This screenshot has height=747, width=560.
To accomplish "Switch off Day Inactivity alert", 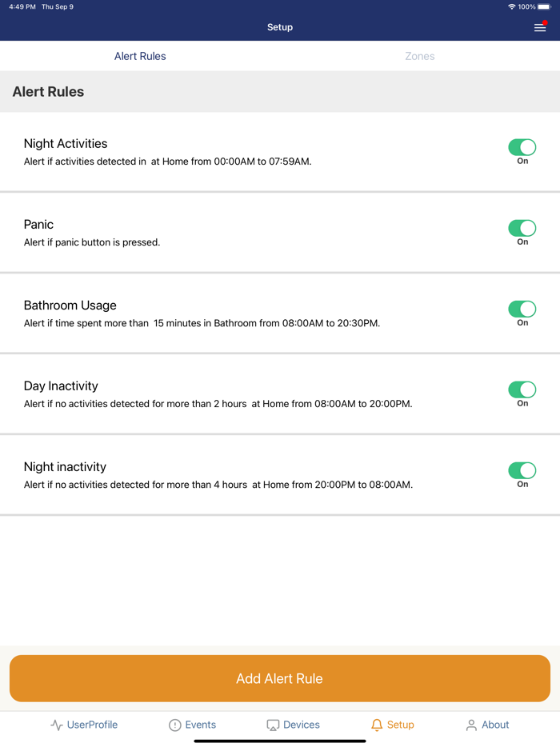I will (x=522, y=389).
